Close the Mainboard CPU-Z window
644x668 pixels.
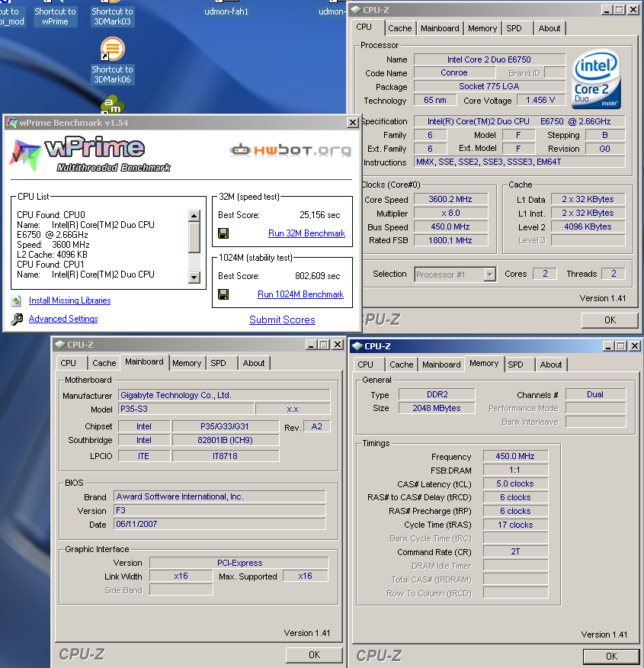(338, 345)
